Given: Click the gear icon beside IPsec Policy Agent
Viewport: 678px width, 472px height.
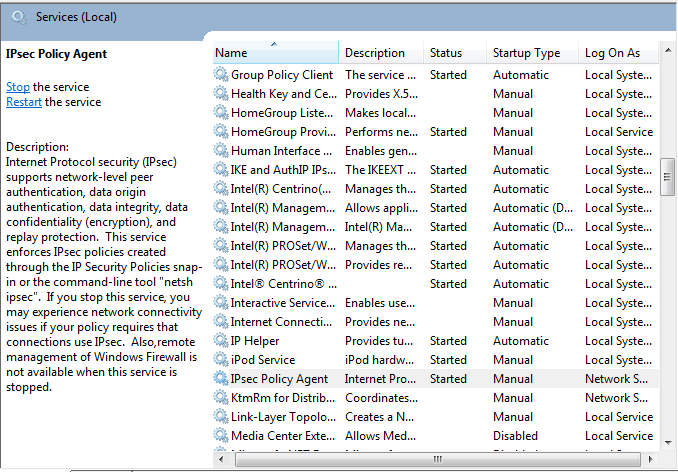Looking at the screenshot, I should point(221,379).
